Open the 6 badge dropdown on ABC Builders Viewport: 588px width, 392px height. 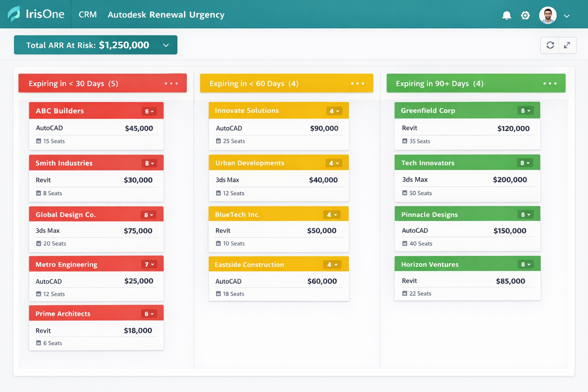pyautogui.click(x=149, y=111)
